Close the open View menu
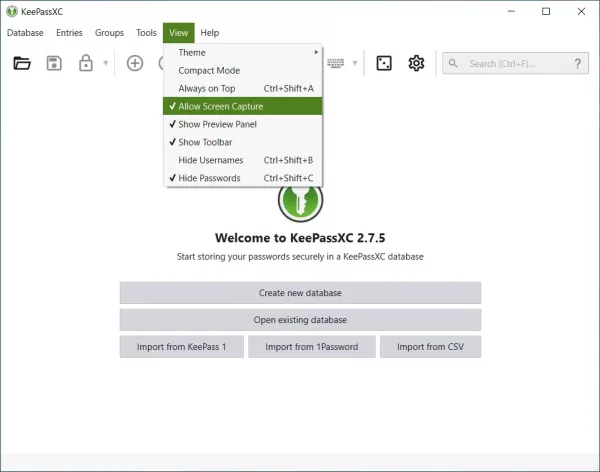This screenshot has width=600, height=472. 179,33
